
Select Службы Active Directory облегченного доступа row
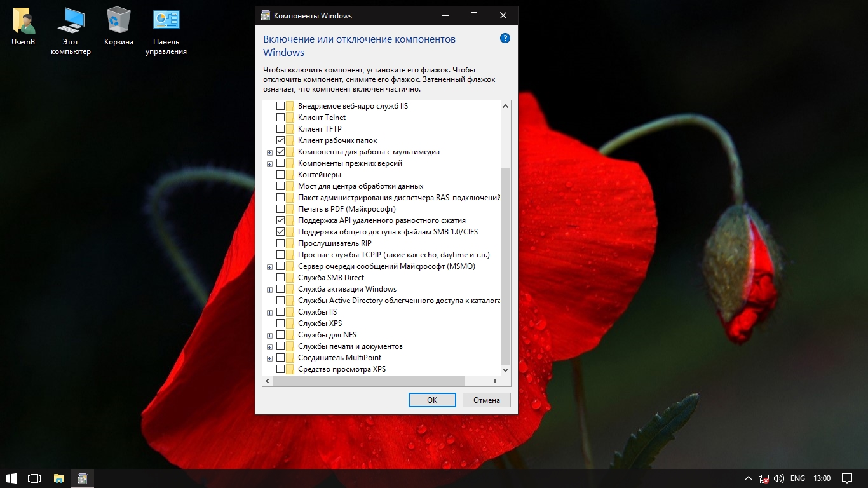(399, 301)
